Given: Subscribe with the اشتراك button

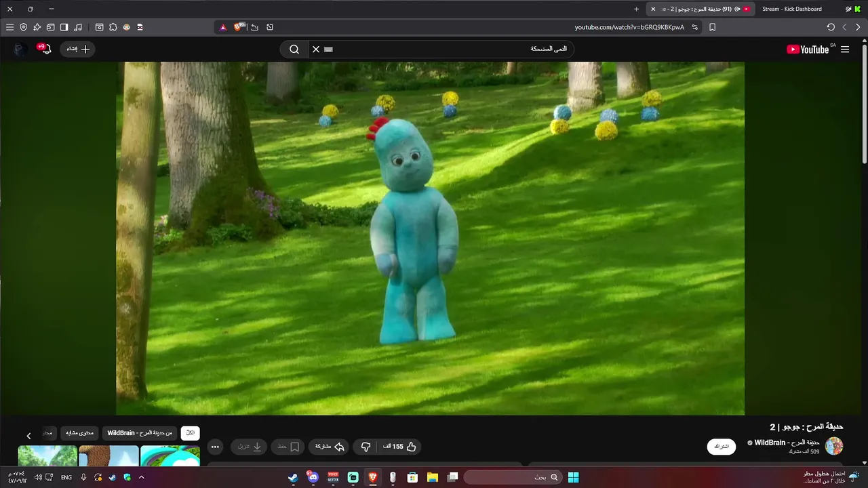Looking at the screenshot, I should pos(722,447).
